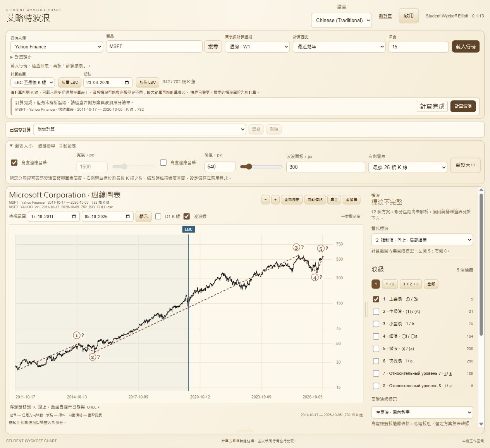Viewport: 490px width, 448px height.
Task: Open the LBC 至最後 K 線 range dropdown
Action: click(x=33, y=82)
